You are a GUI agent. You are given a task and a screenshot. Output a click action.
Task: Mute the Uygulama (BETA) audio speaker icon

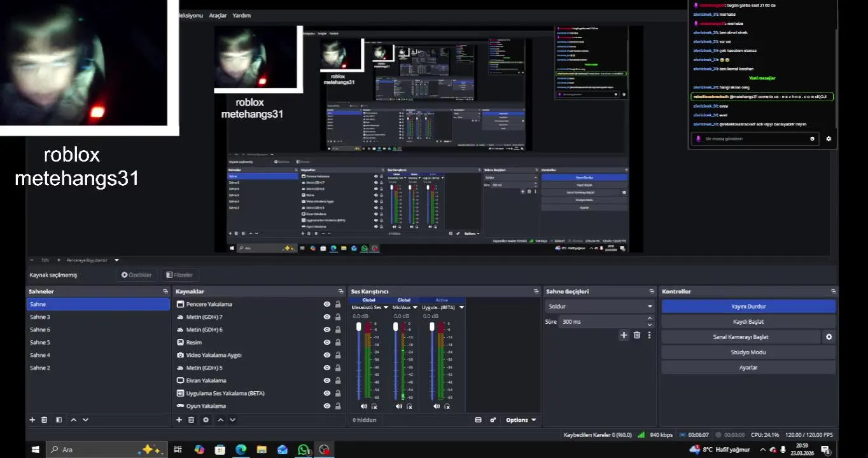point(437,406)
